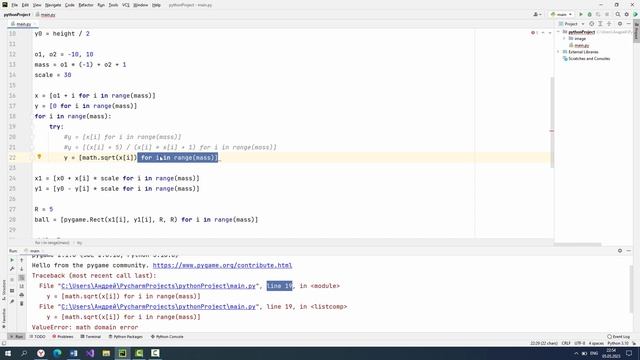This screenshot has height=360, width=640.
Task: Enable scroll to end in Run console
Action: (x=22, y=286)
